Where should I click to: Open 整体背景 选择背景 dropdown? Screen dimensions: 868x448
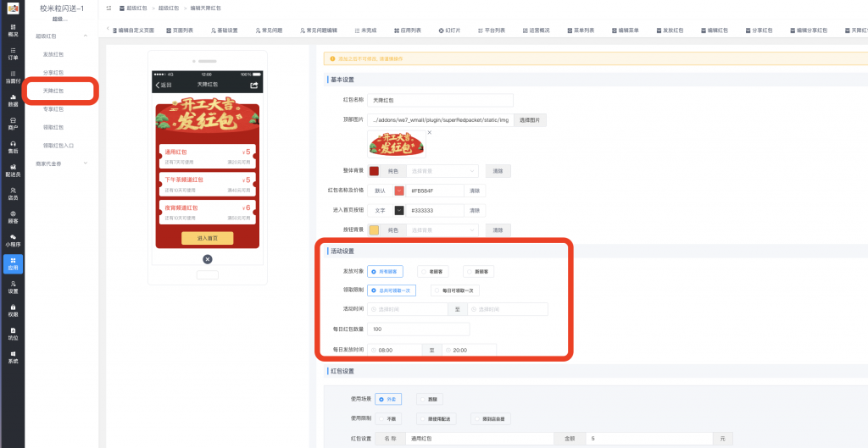click(442, 171)
